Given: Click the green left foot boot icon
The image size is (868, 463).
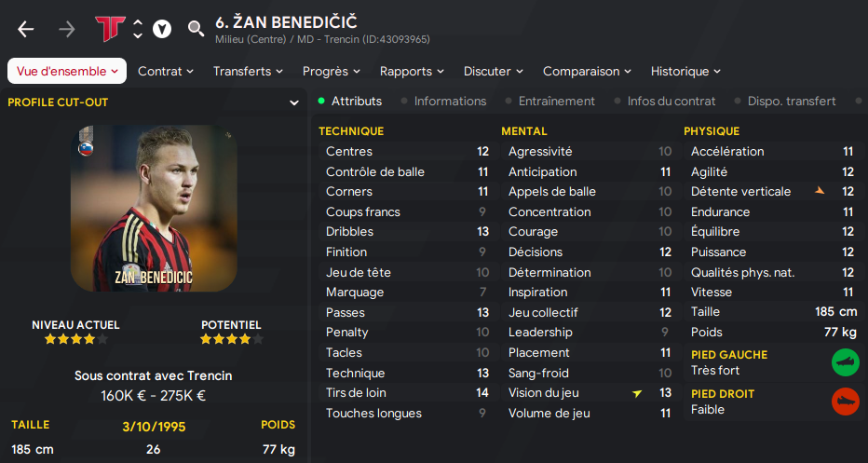Looking at the screenshot, I should click(845, 362).
